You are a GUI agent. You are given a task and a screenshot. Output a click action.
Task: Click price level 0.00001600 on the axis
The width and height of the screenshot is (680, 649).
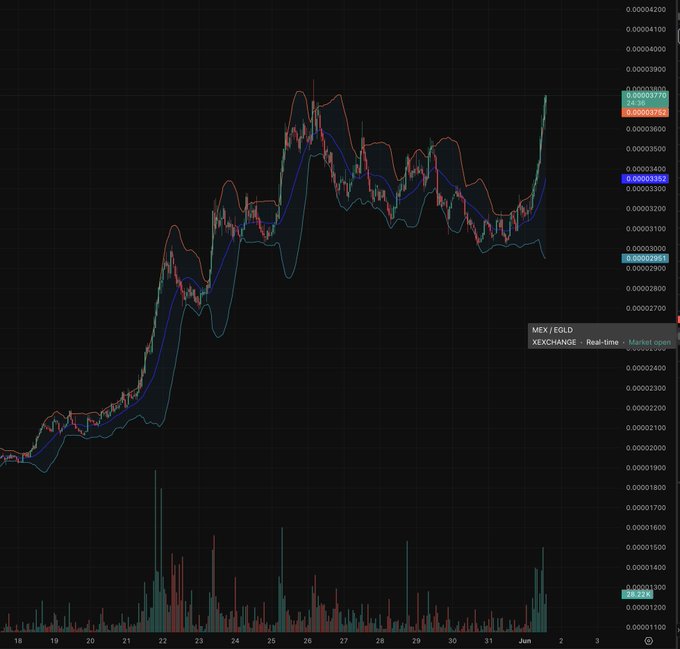click(646, 528)
